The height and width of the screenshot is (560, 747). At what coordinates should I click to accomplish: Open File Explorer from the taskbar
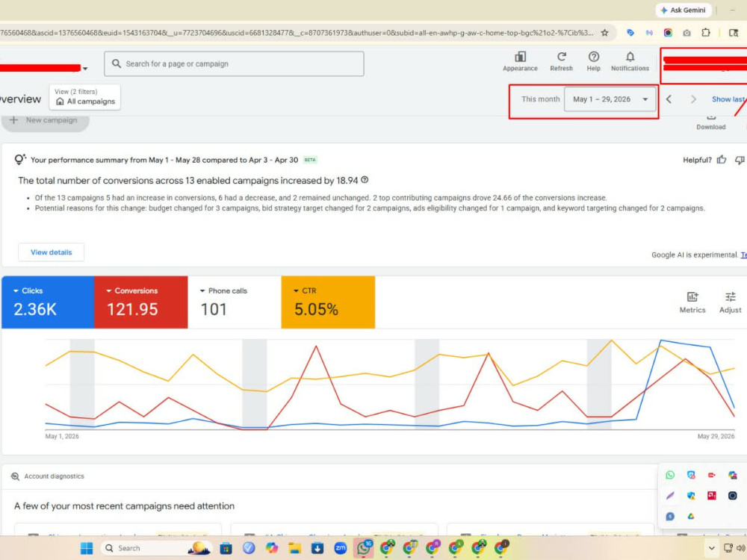[x=294, y=548]
